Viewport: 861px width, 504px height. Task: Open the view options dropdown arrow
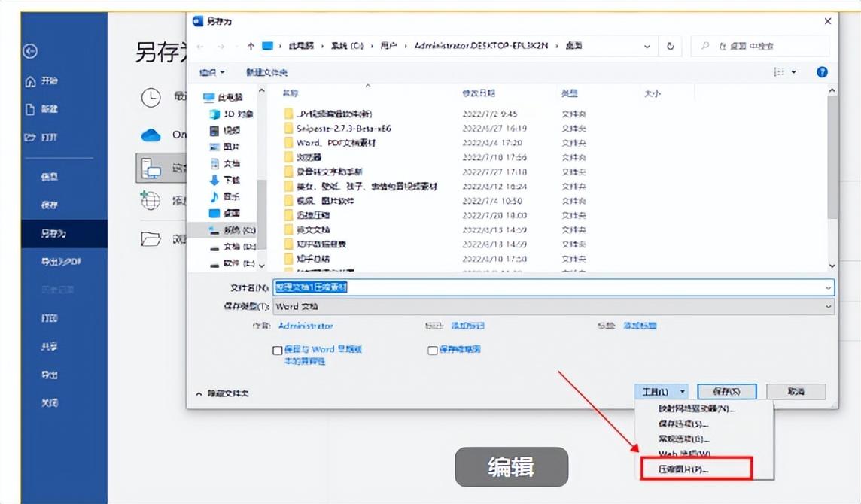(x=793, y=72)
